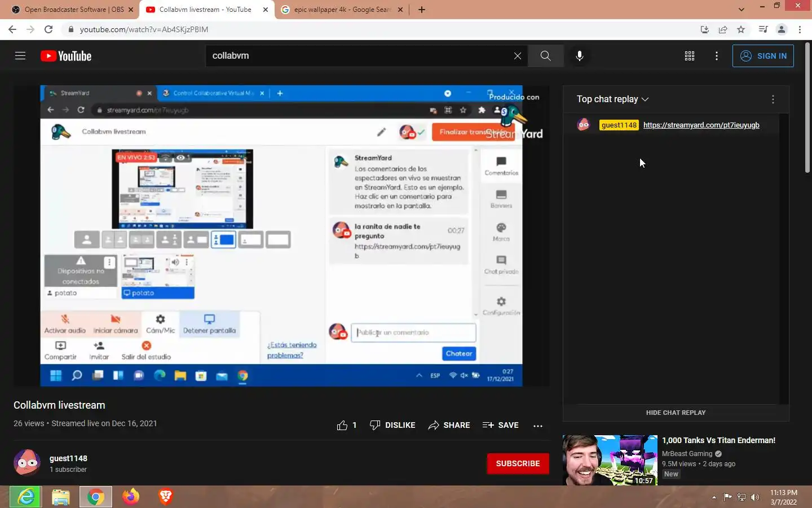Like the Collabvm livestream video
The width and height of the screenshot is (812, 508).
[x=346, y=426]
